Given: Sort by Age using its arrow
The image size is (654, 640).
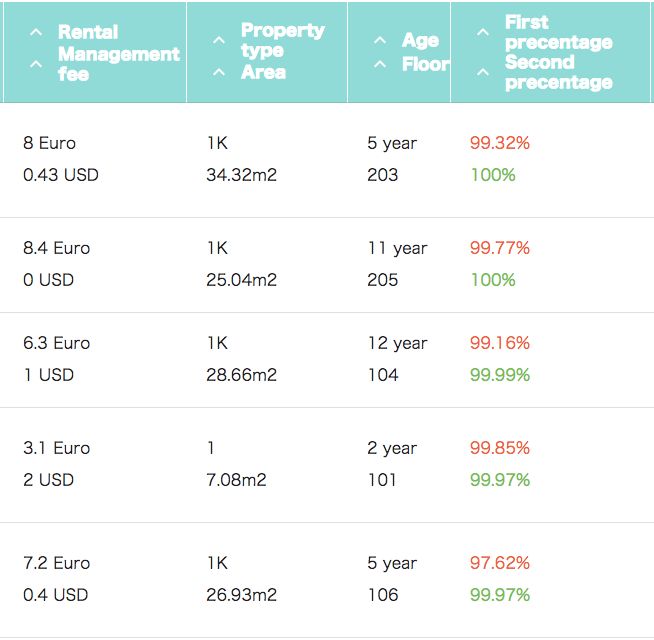Looking at the screenshot, I should point(379,40).
